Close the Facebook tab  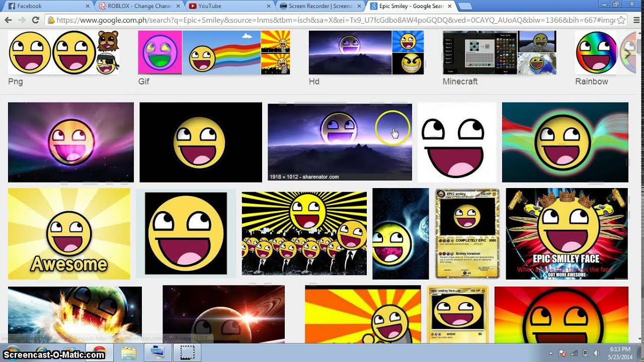(88, 6)
